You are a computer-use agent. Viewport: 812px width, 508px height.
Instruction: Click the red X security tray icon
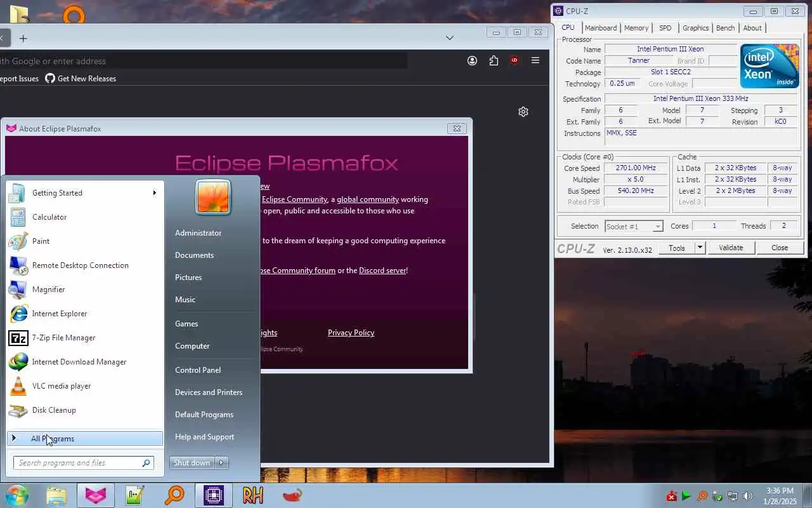tap(672, 496)
